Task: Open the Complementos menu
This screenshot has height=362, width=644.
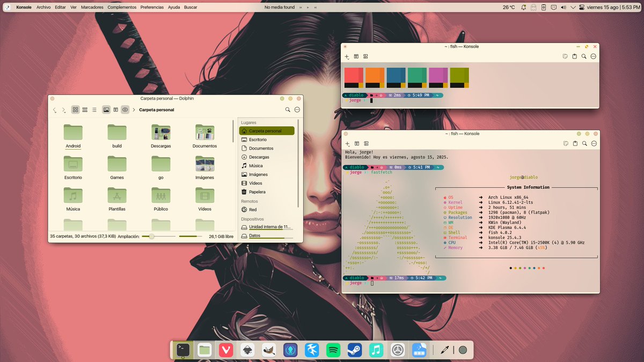Action: click(122, 8)
